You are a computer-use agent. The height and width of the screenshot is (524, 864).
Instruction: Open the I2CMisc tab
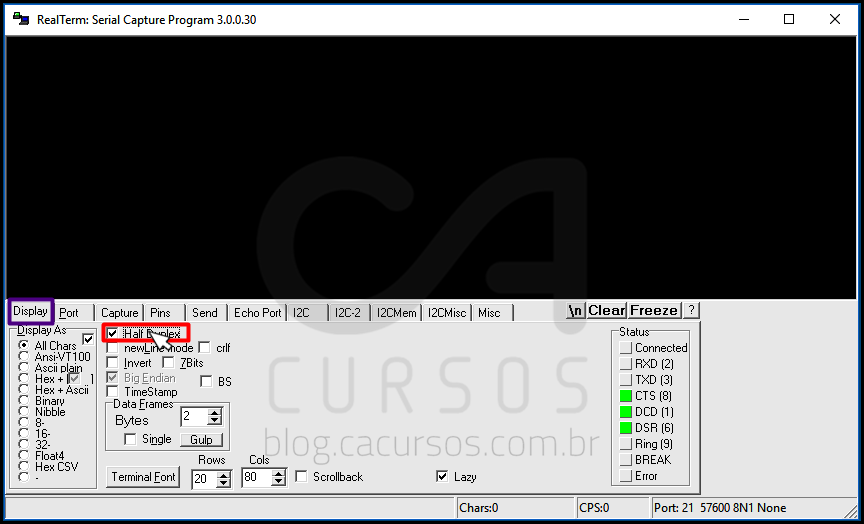(x=447, y=313)
